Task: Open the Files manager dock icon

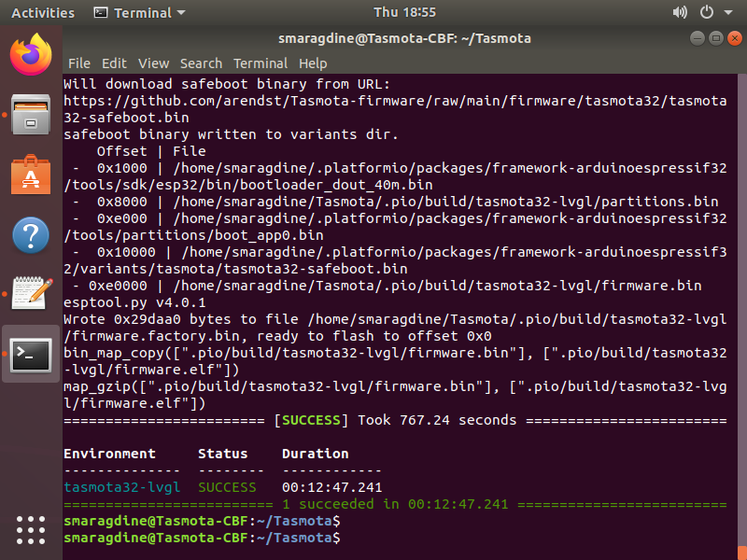Action: (31, 115)
